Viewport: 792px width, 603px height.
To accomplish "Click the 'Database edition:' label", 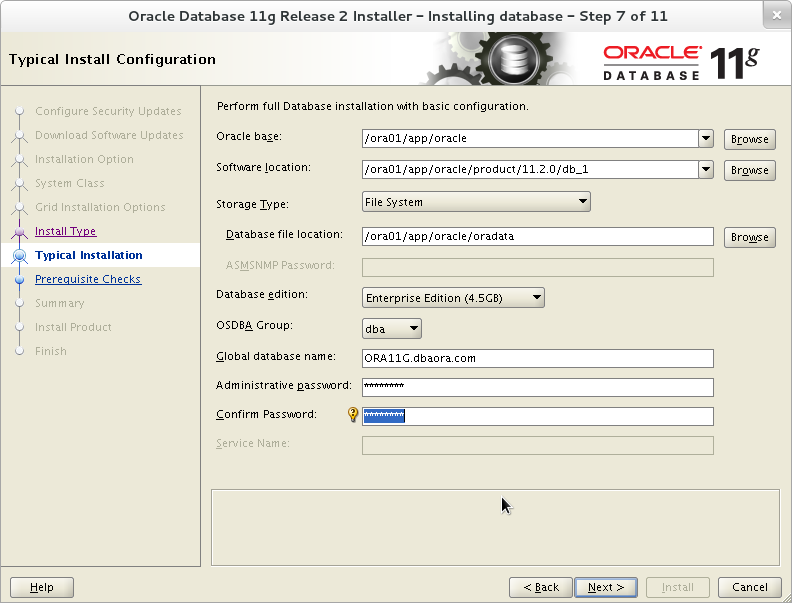I will (262, 294).
